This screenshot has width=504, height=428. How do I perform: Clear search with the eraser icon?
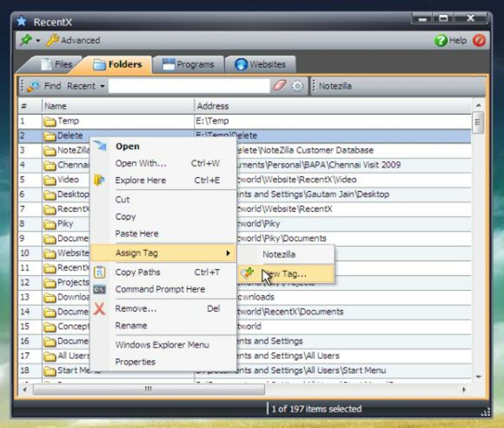280,86
